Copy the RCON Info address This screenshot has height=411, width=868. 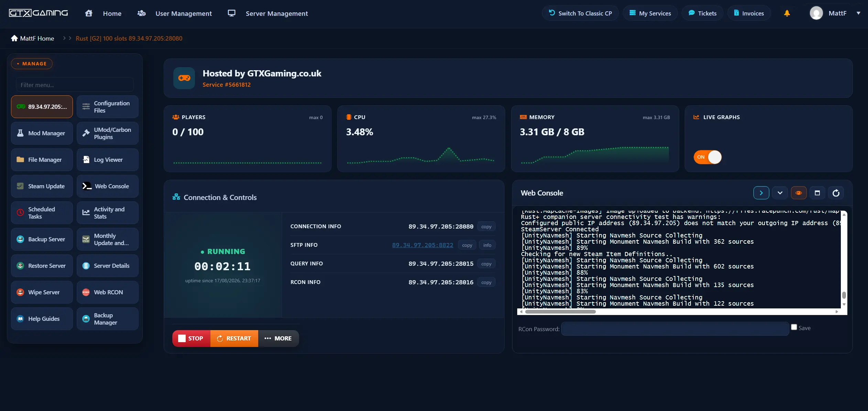tap(486, 282)
